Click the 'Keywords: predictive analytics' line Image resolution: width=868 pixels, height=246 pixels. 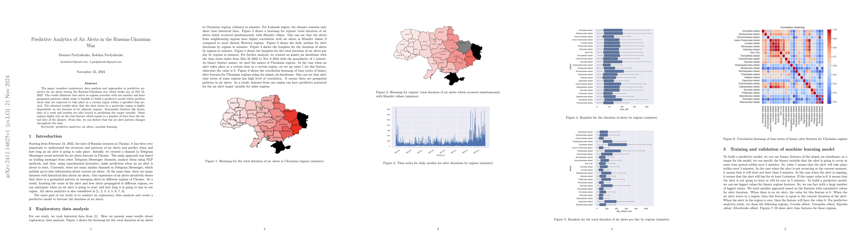(79, 127)
